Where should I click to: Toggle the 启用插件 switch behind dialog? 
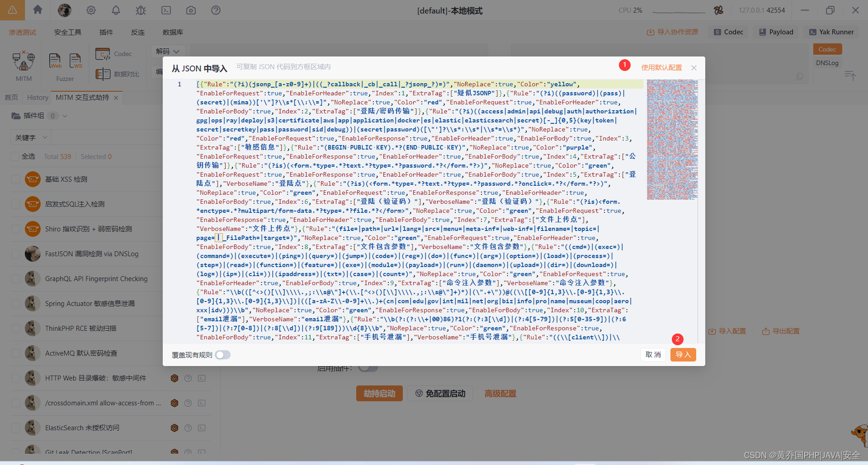point(368,368)
